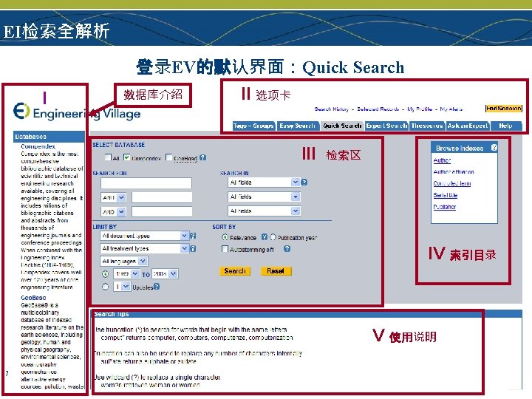The width and height of the screenshot is (532, 399).
Task: Browse the Controlled term index link
Action: 452,183
